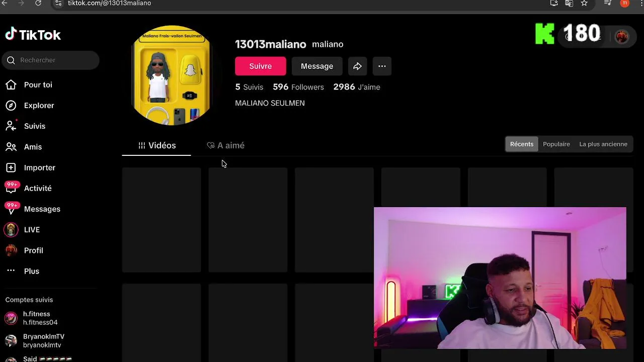
Task: Open the LIVE section icon
Action: point(11,230)
